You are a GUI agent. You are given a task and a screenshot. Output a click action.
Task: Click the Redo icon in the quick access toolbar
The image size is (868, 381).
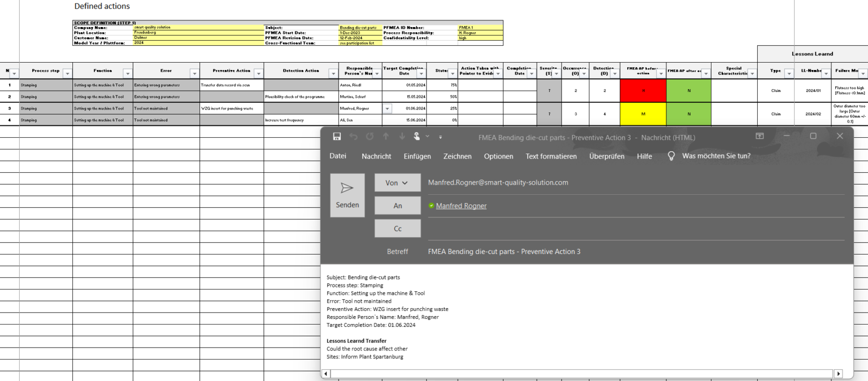pos(370,137)
